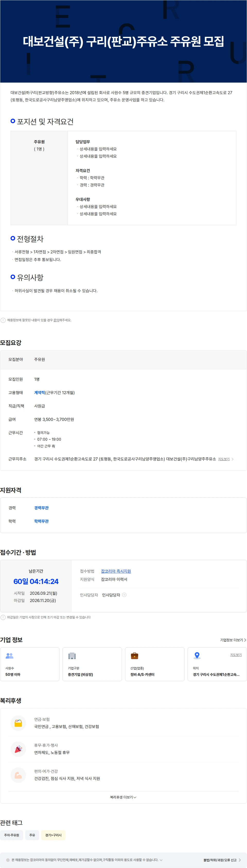The image size is (247, 868).
Task: Click 잡코리아 즉시지원 apply link
Action: (x=116, y=571)
